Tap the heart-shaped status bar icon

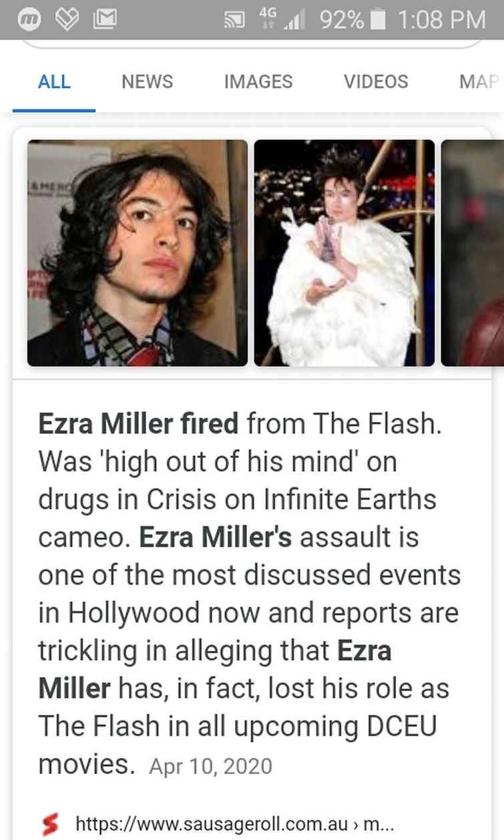click(x=67, y=20)
